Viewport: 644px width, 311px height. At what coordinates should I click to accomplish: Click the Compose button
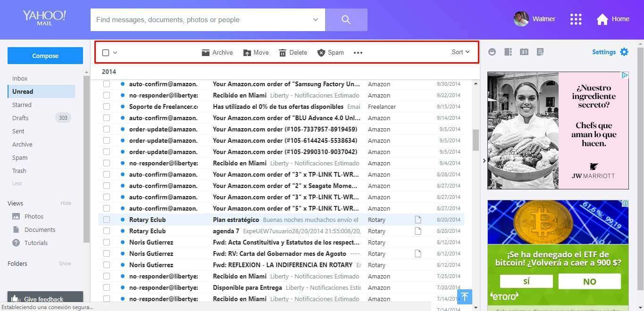(x=45, y=56)
